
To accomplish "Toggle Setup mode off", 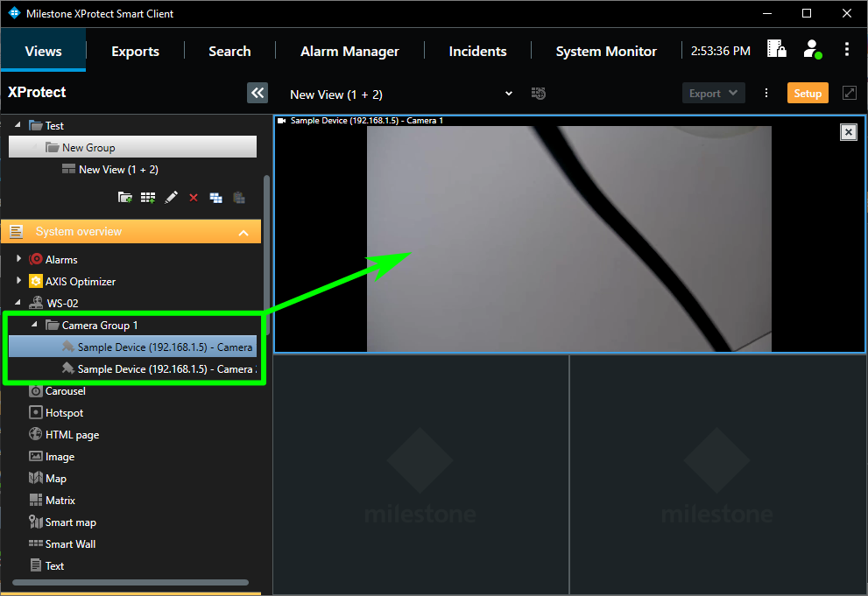I will click(807, 93).
